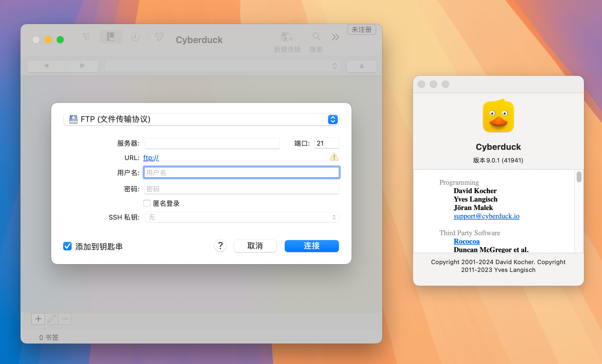Click the New Connection globe icon
This screenshot has width=602, height=364.
coord(287,37)
